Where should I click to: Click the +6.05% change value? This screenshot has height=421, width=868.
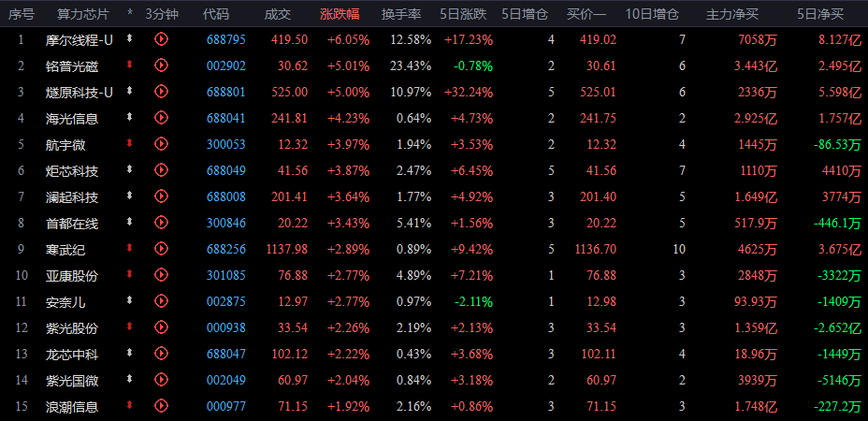348,39
